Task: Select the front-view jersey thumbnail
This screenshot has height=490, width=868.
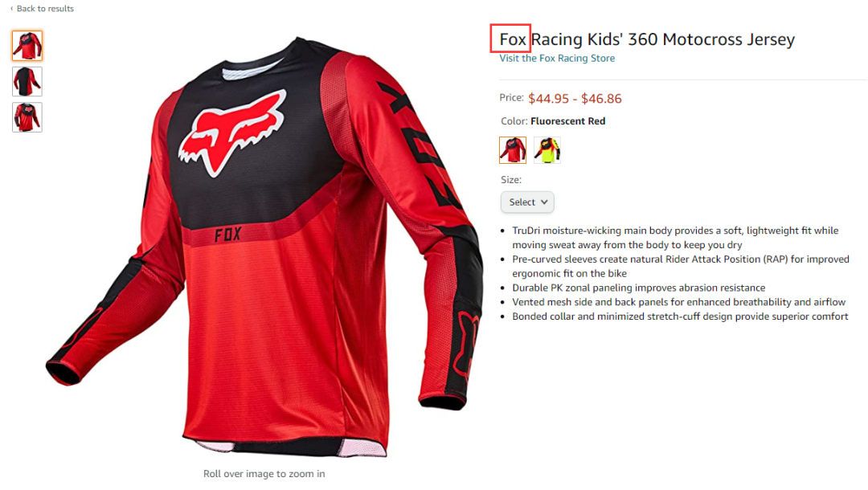Action: click(x=27, y=46)
